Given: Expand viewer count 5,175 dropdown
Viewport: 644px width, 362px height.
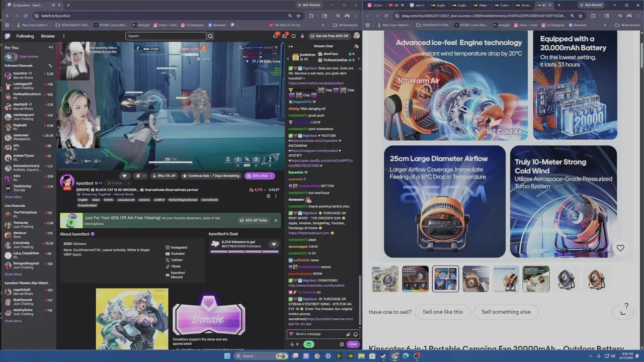Looking at the screenshot, I should pos(257,190).
